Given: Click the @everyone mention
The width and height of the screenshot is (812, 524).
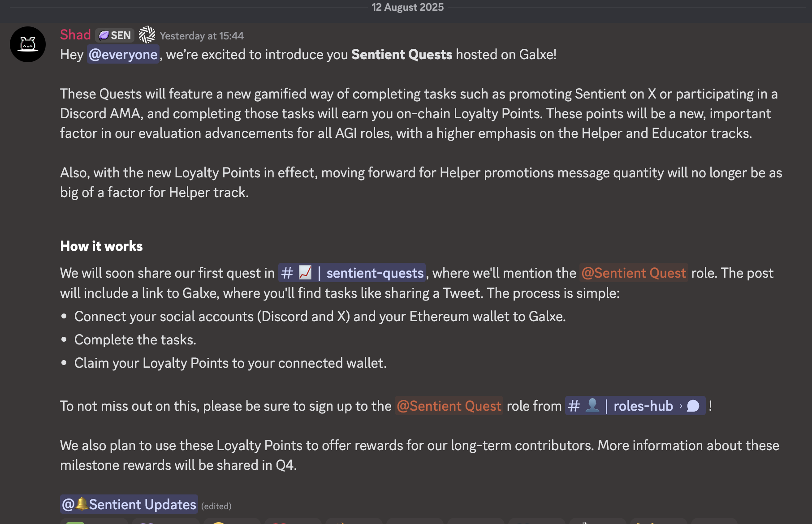Looking at the screenshot, I should (x=123, y=55).
